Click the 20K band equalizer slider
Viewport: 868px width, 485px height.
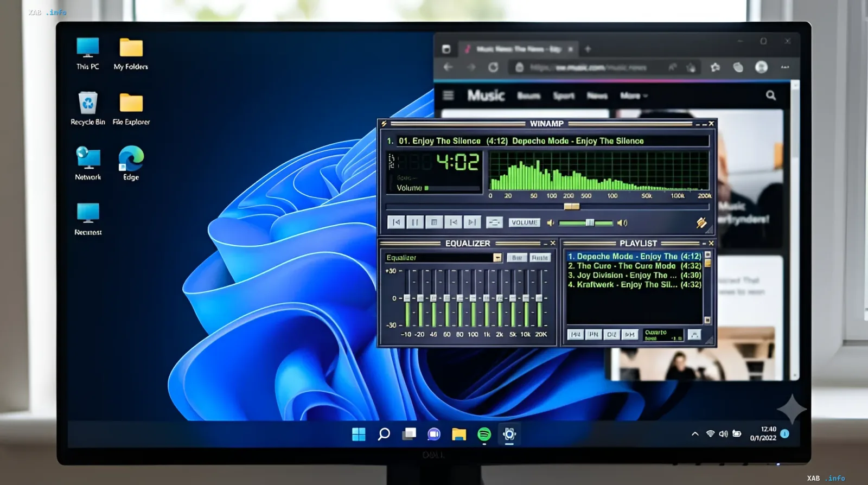click(539, 298)
